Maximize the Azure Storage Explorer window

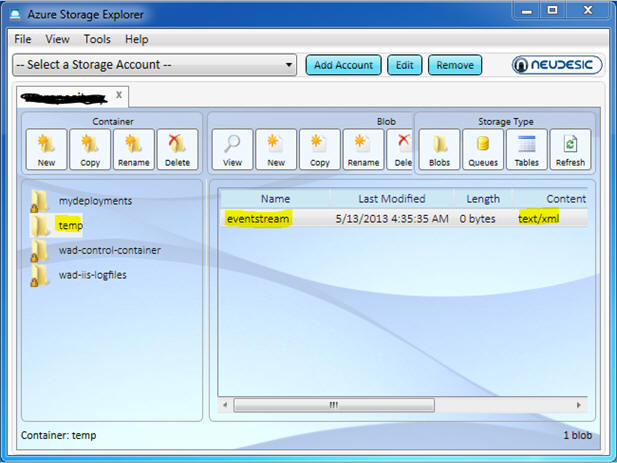553,11
